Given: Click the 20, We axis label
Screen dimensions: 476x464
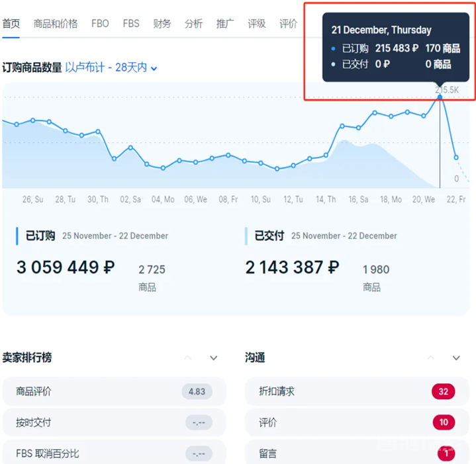Looking at the screenshot, I should click(x=424, y=199).
